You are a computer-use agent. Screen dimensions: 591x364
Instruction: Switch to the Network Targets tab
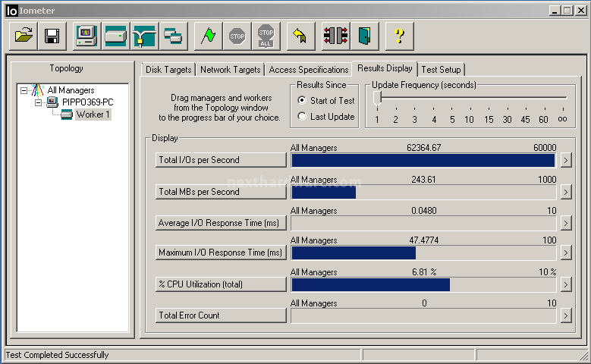(231, 70)
